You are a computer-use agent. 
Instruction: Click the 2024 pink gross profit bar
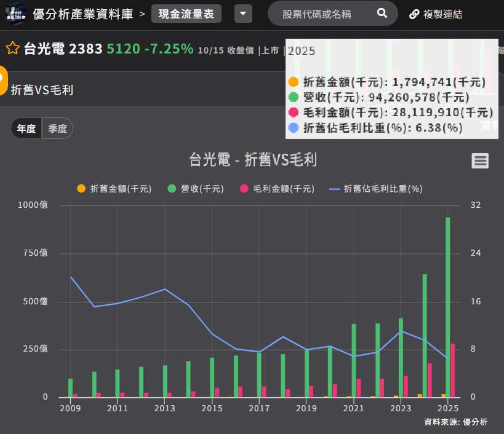pyautogui.click(x=430, y=380)
